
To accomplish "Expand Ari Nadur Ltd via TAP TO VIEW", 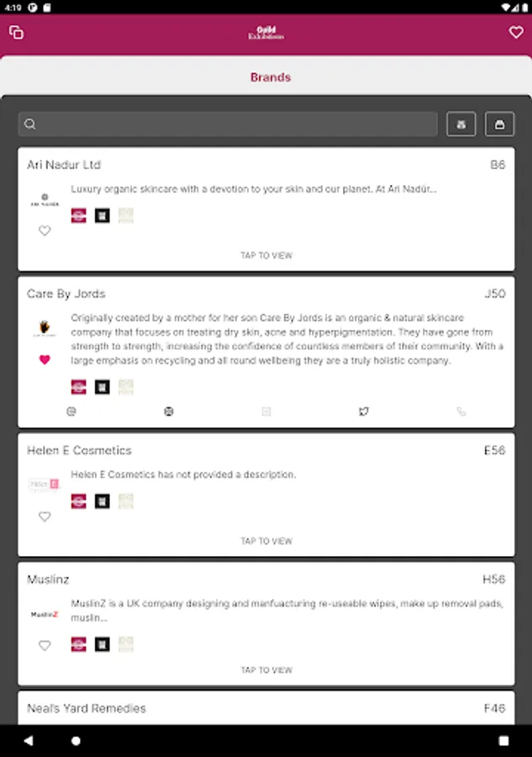I will (266, 256).
